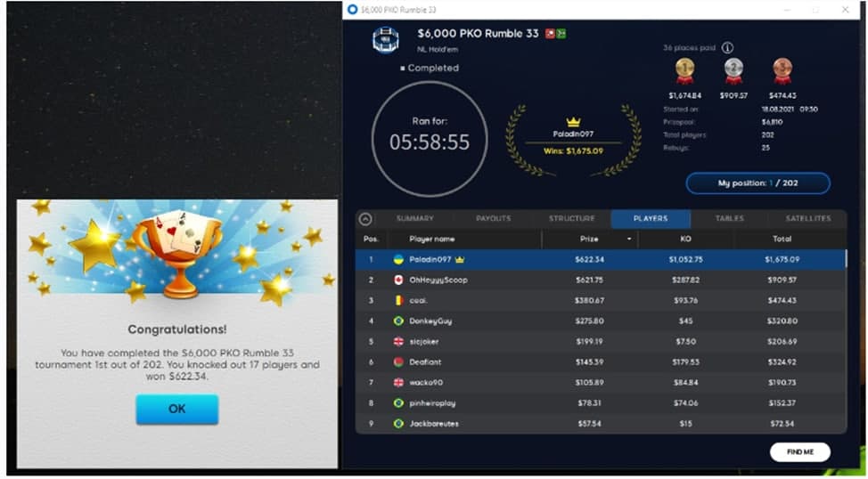868x479 pixels.
Task: Click the red dice icon next to tournament title
Action: (550, 34)
